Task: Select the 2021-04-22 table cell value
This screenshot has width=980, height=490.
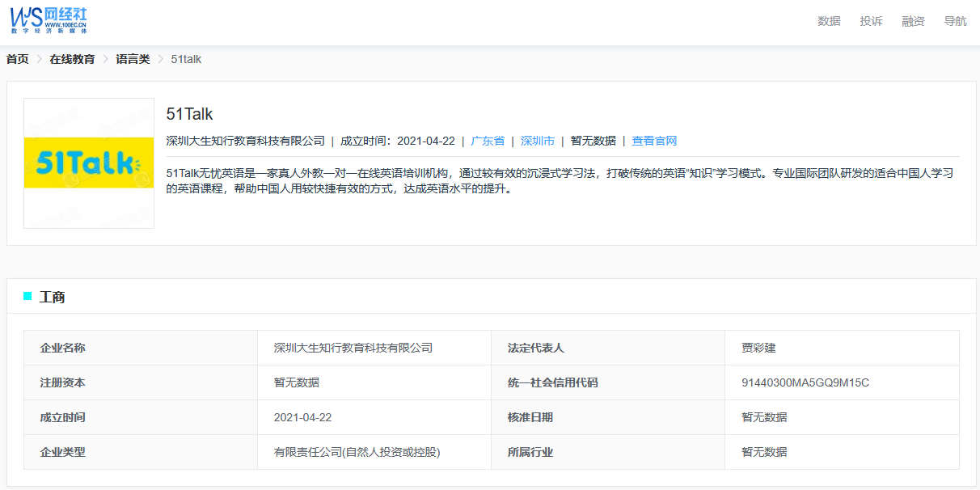Action: [x=374, y=417]
